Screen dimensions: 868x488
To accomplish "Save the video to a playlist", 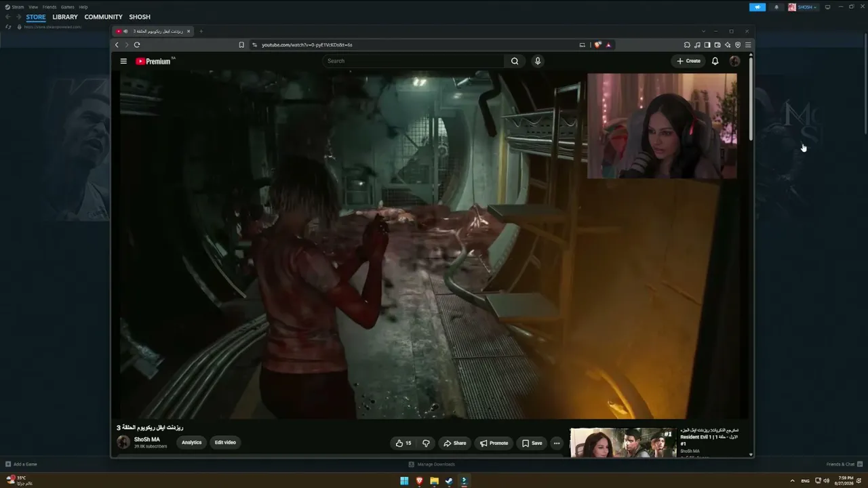I will click(532, 443).
